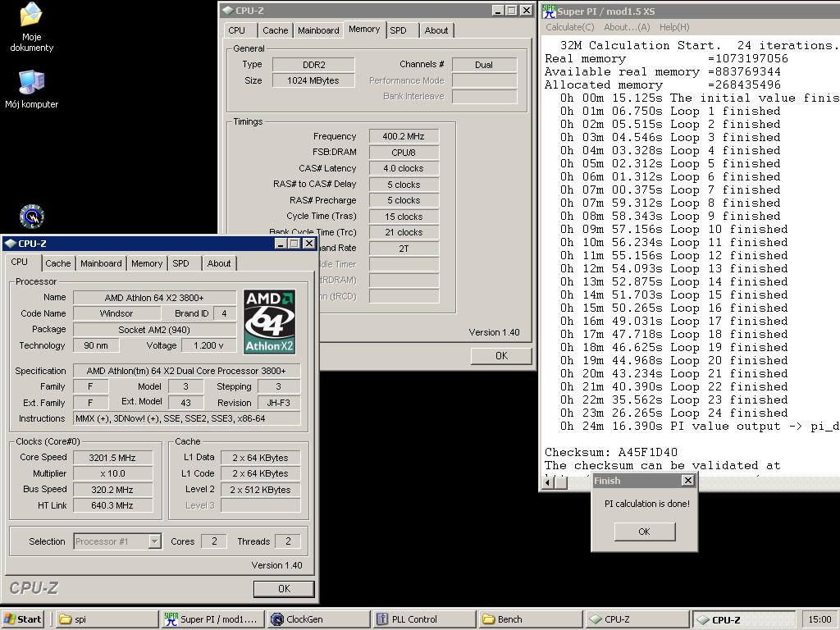Screen dimensions: 840x630
Task: Click the Specification processor string field
Action: [x=186, y=371]
